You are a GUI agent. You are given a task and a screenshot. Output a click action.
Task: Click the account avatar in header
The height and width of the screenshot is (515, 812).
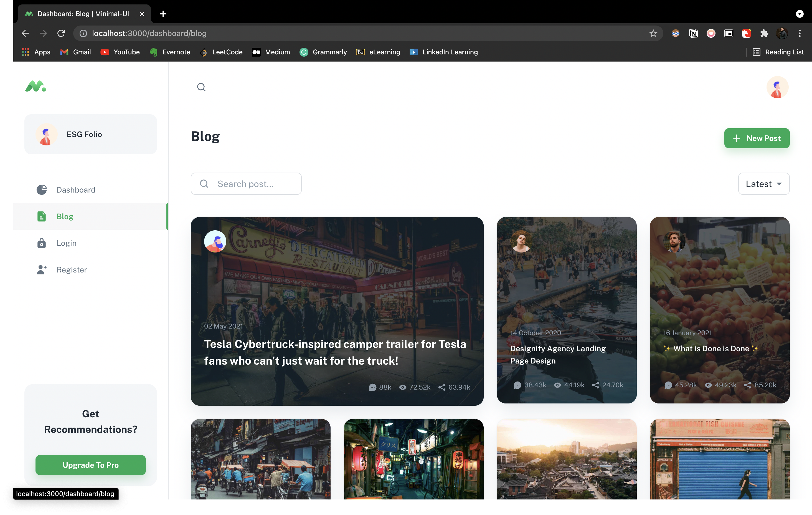pyautogui.click(x=777, y=87)
